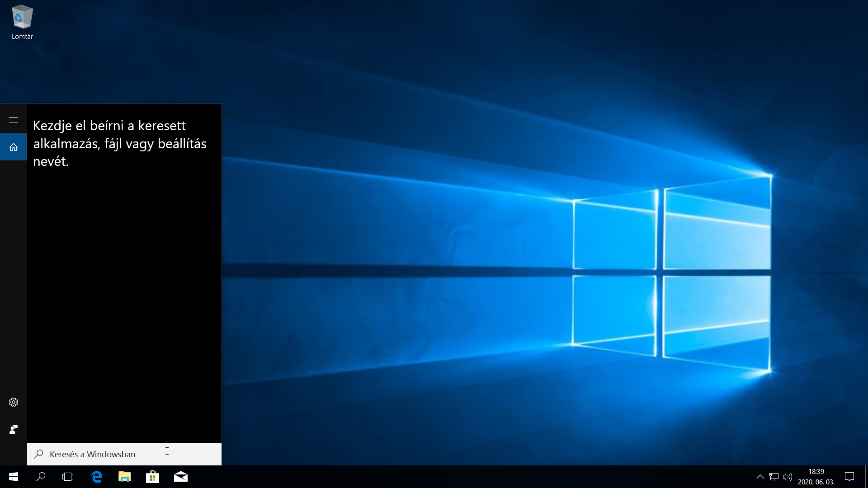This screenshot has height=488, width=868.
Task: Click the feedback person icon in sidebar
Action: point(14,429)
